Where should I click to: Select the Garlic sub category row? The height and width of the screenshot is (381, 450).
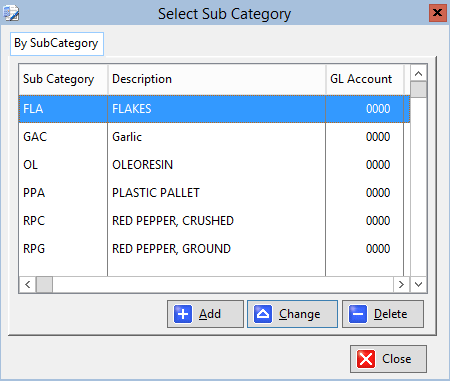[214, 137]
